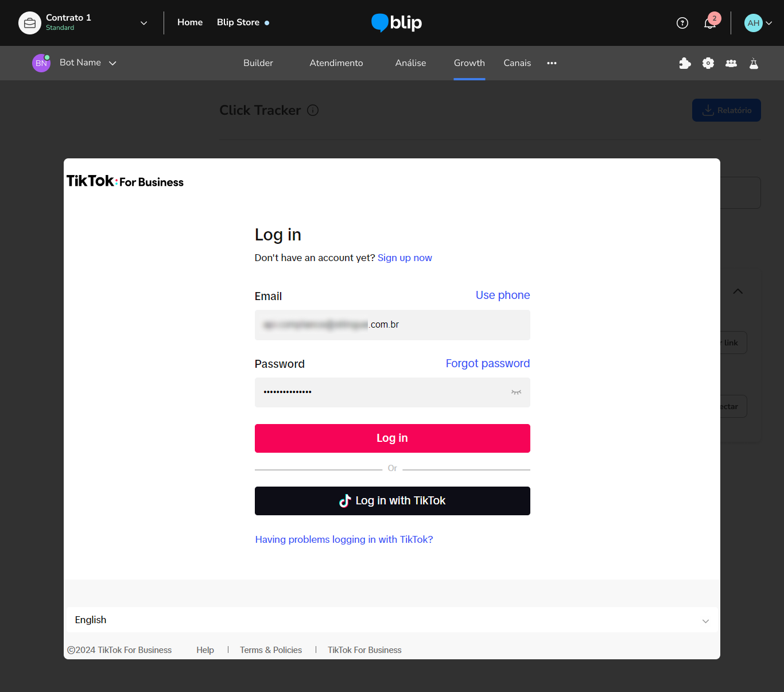Image resolution: width=784 pixels, height=692 pixels.
Task: Select the Growth tab
Action: (x=469, y=63)
